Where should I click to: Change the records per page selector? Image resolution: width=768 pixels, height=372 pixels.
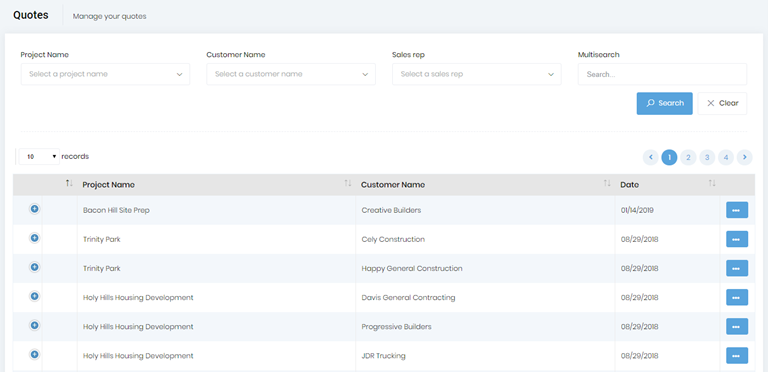pos(39,157)
